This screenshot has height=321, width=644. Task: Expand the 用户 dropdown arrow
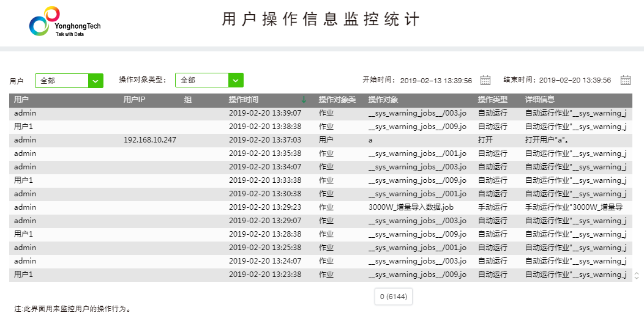coord(95,80)
